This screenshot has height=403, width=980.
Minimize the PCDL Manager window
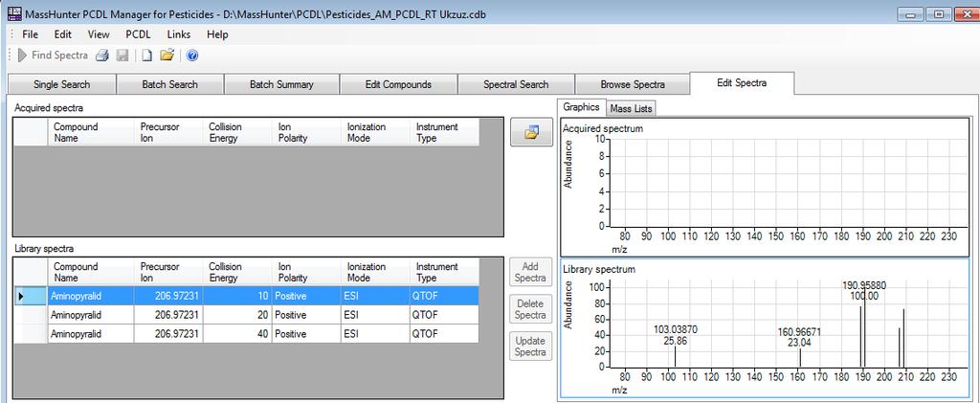point(912,14)
